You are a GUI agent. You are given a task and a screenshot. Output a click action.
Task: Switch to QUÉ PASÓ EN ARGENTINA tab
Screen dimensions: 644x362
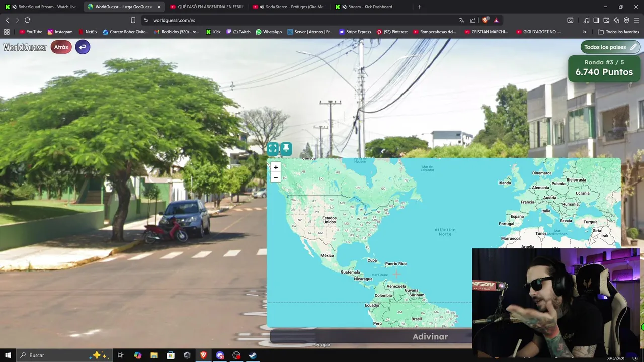tap(206, 7)
